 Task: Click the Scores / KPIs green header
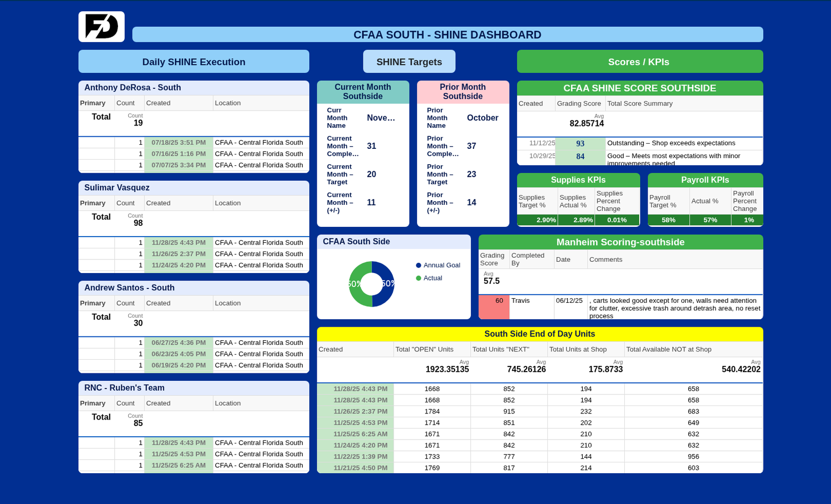coord(639,62)
